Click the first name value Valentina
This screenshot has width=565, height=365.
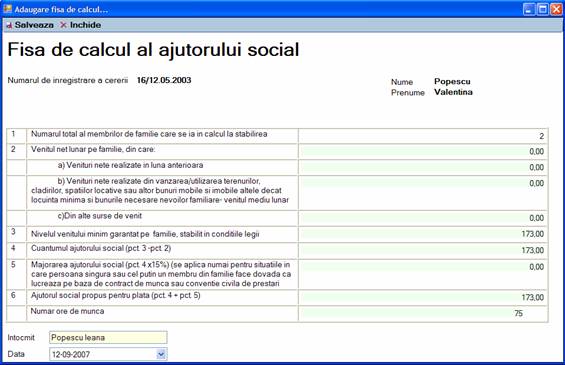coord(453,92)
